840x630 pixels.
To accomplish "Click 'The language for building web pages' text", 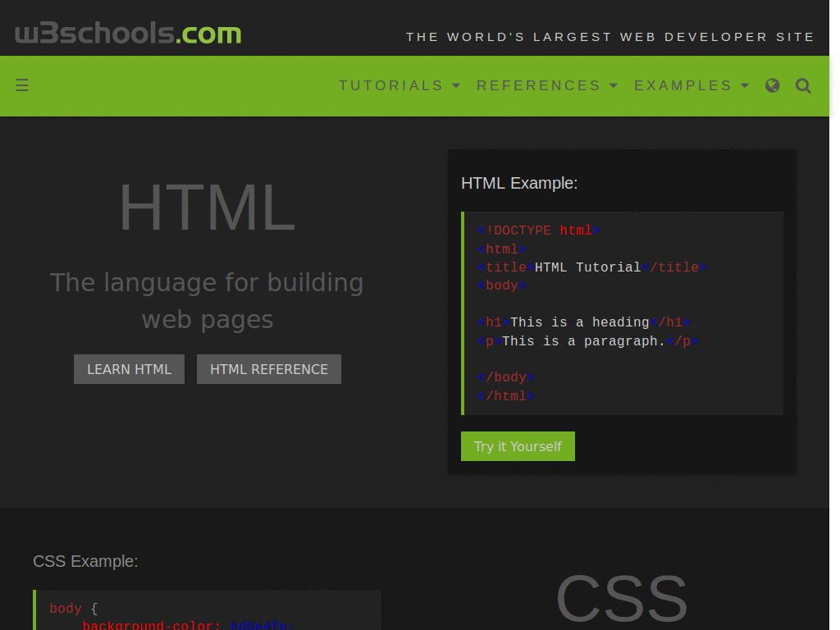I will coord(207,300).
